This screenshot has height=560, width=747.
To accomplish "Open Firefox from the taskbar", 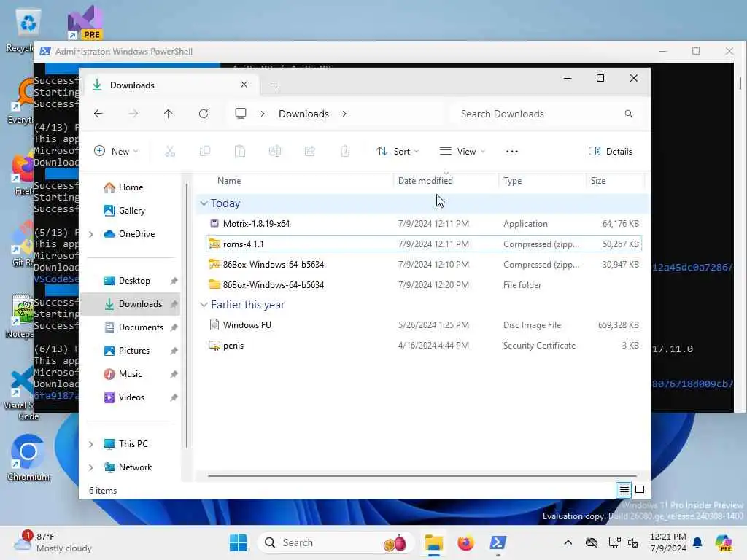I will click(465, 542).
